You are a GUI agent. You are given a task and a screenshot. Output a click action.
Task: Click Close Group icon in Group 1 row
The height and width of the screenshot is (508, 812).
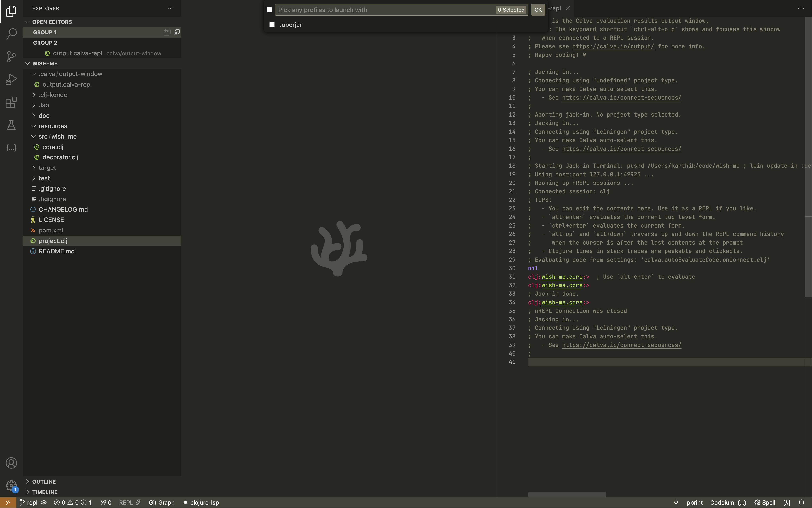coord(177,32)
